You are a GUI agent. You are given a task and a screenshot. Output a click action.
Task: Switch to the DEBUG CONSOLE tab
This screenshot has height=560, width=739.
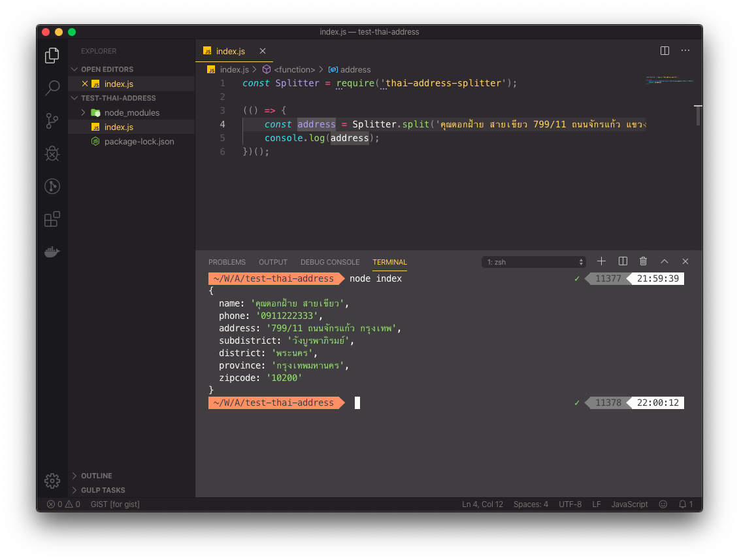330,262
